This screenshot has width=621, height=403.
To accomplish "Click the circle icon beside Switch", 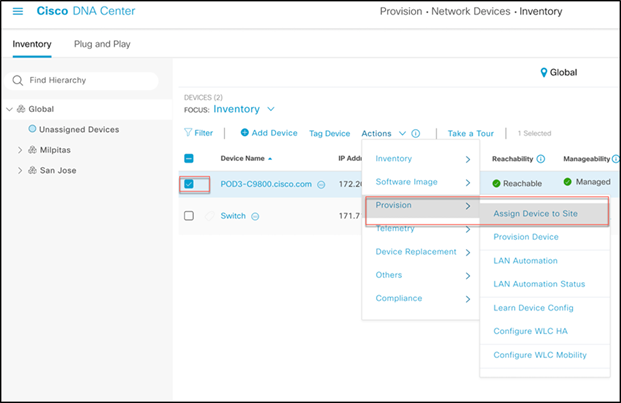I will coord(255,216).
